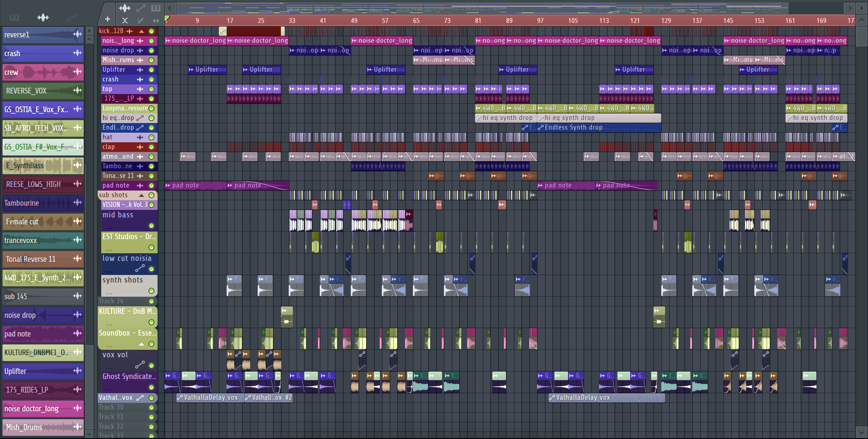Click waveform icon on 'Mish..rums' track header
Image resolution: width=868 pixels, height=439 pixels.
click(140, 60)
